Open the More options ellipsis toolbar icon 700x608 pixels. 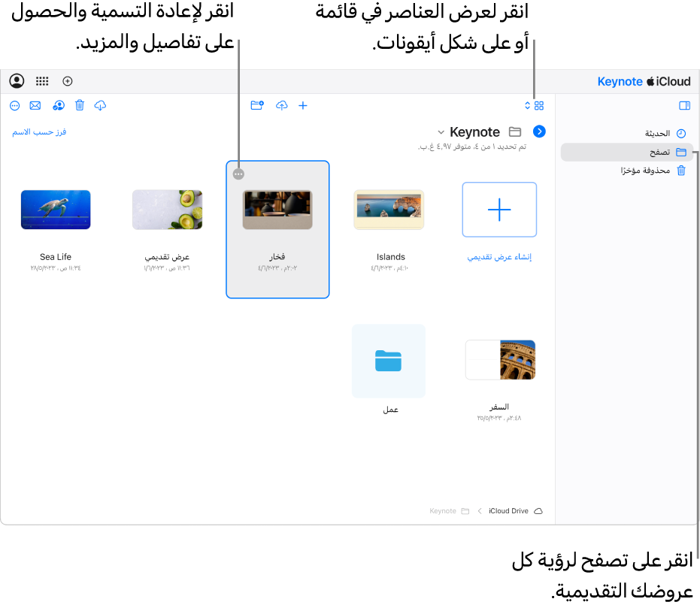click(15, 106)
